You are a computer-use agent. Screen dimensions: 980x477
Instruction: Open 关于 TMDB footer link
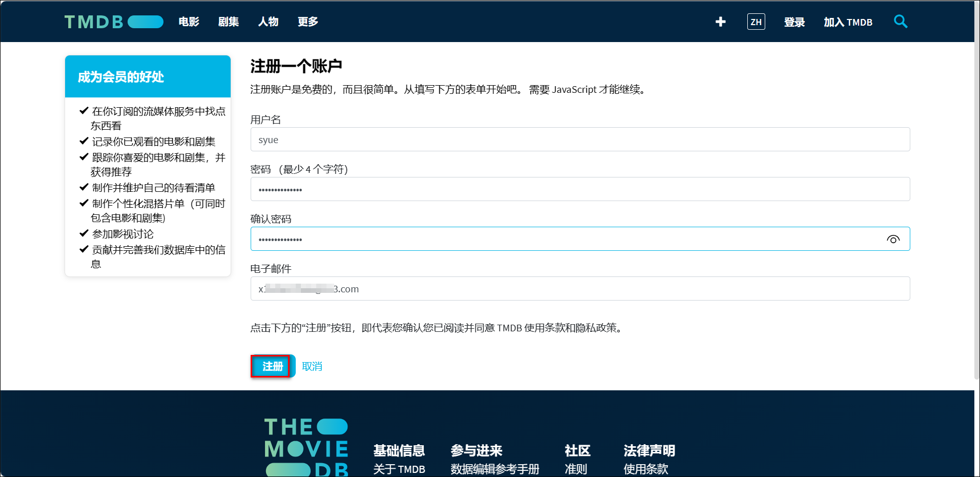[399, 469]
